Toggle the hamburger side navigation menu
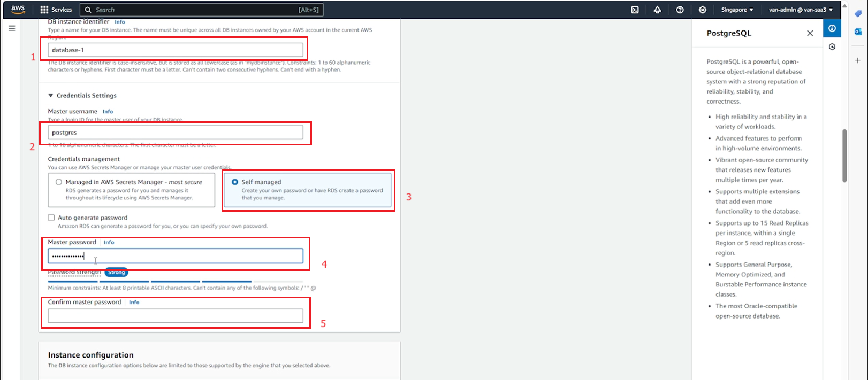This screenshot has height=380, width=868. click(12, 28)
